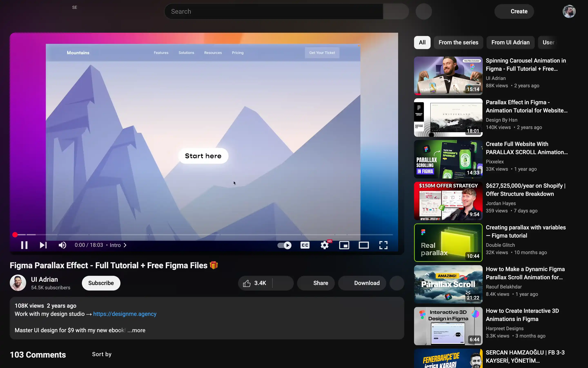Viewport: 588px width, 368px height.
Task: Subscribe to UI Adrian
Action: point(101,283)
